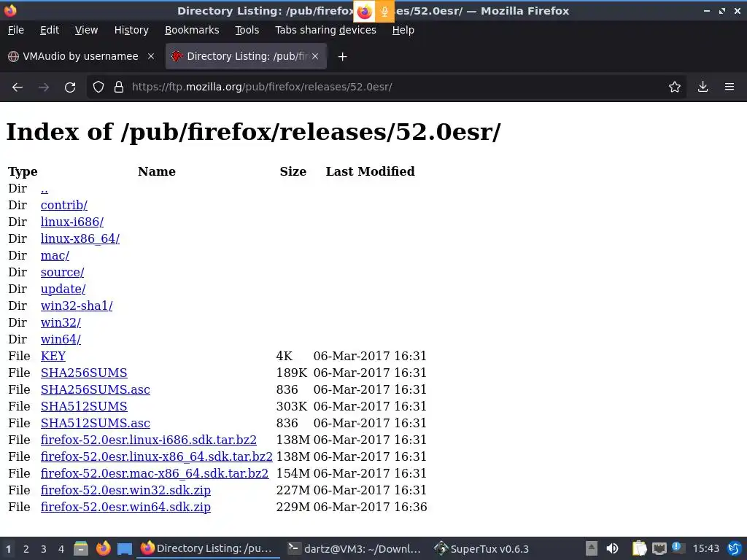Open the win32-sha1/ directory

tap(77, 306)
